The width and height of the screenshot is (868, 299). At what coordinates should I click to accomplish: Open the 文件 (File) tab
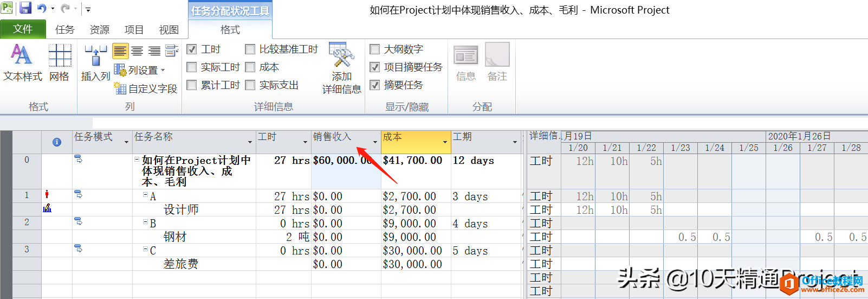point(23,29)
